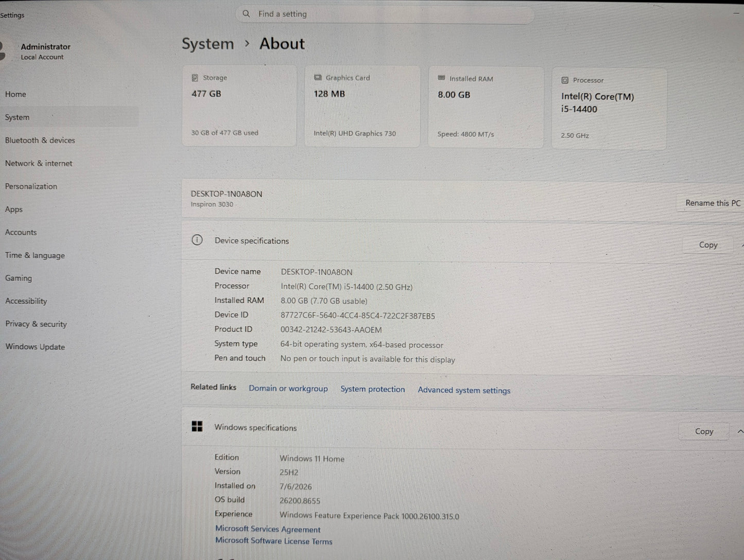
Task: Click the 64-bit operating system text
Action: [361, 344]
